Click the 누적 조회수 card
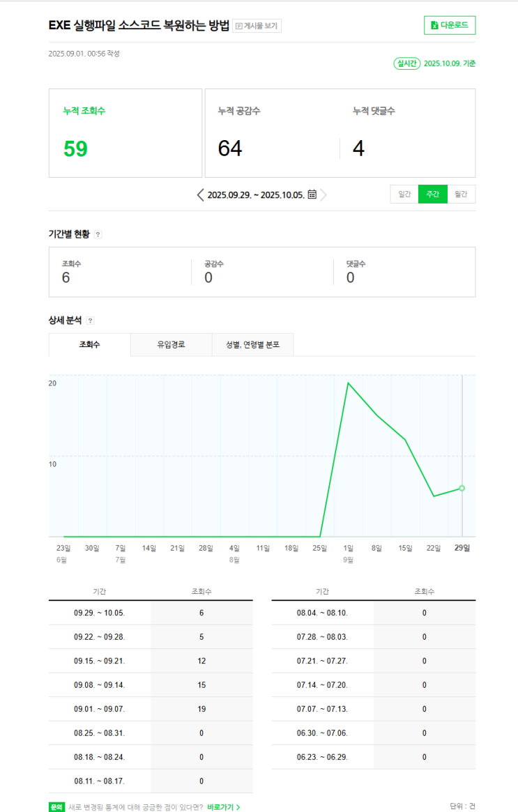The image size is (518, 812). [125, 133]
